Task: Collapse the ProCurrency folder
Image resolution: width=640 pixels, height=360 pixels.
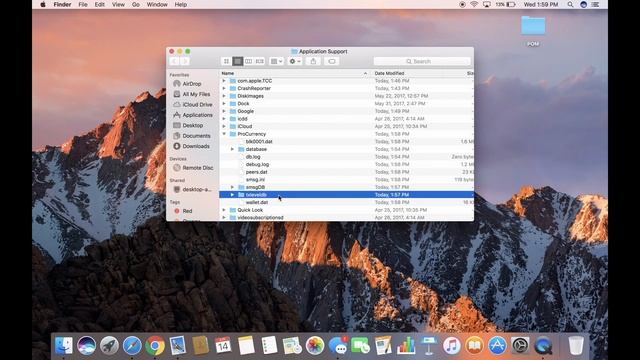Action: pyautogui.click(x=224, y=134)
